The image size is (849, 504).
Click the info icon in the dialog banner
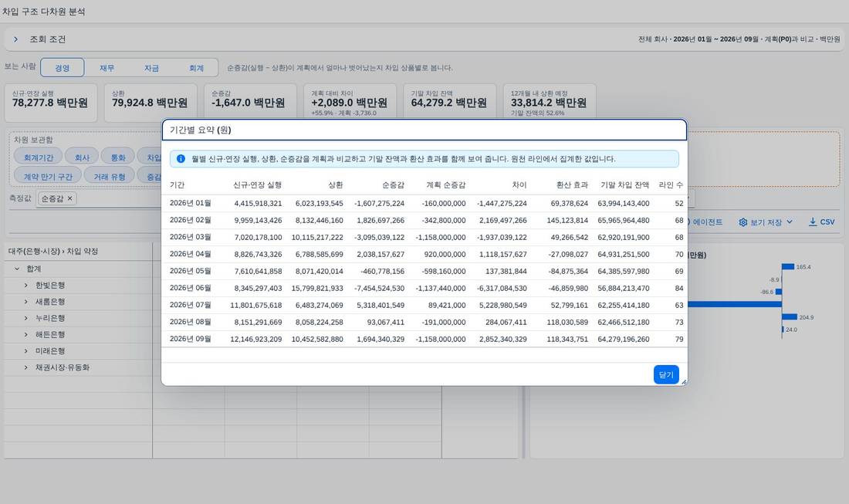pos(181,159)
